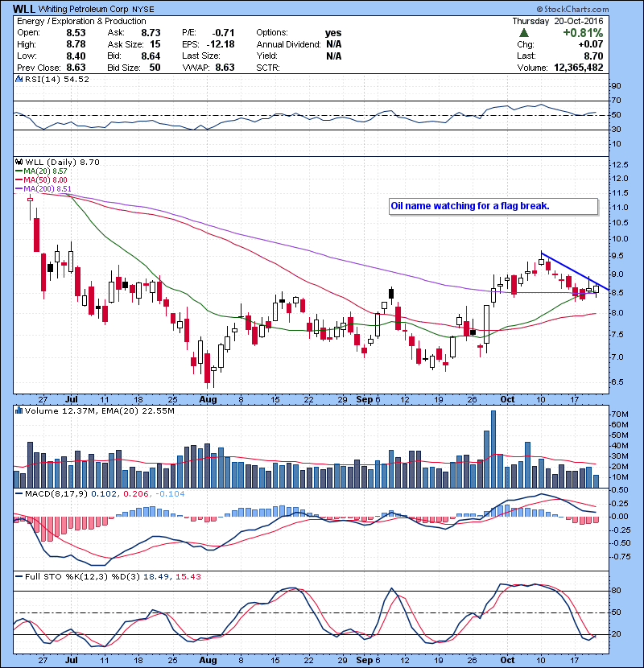Click the Options value yes

(x=333, y=33)
